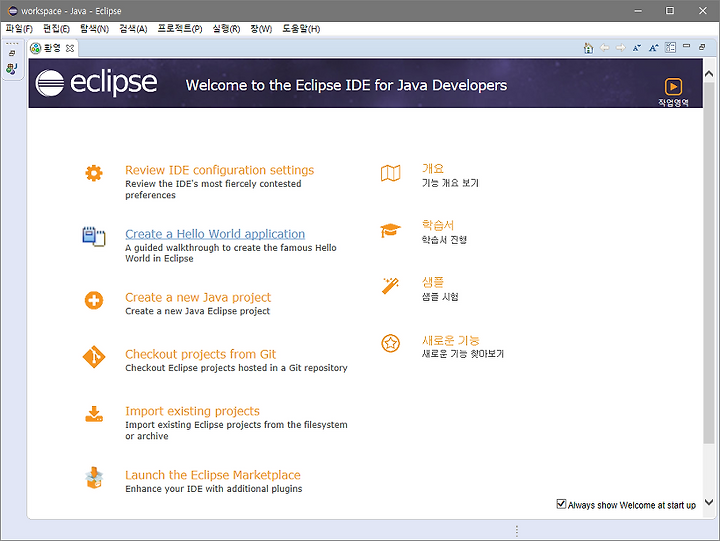720x541 pixels.
Task: Open the 검색(A) menu
Action: pos(133,29)
